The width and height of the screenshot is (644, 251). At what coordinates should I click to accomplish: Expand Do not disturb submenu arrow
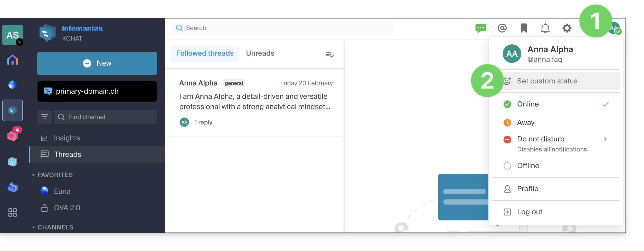605,139
